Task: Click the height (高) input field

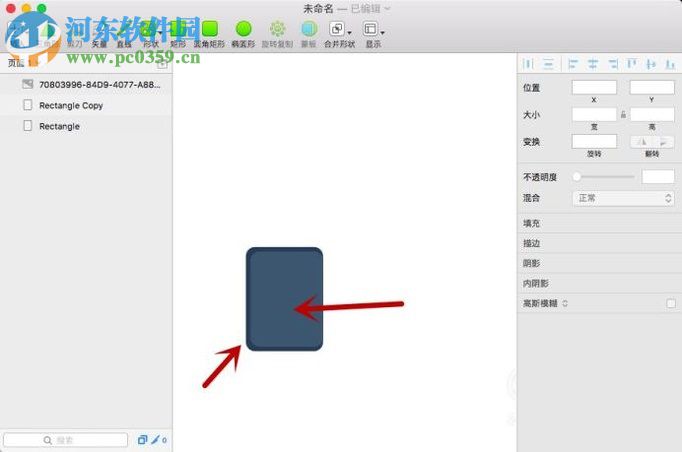Action: point(652,114)
